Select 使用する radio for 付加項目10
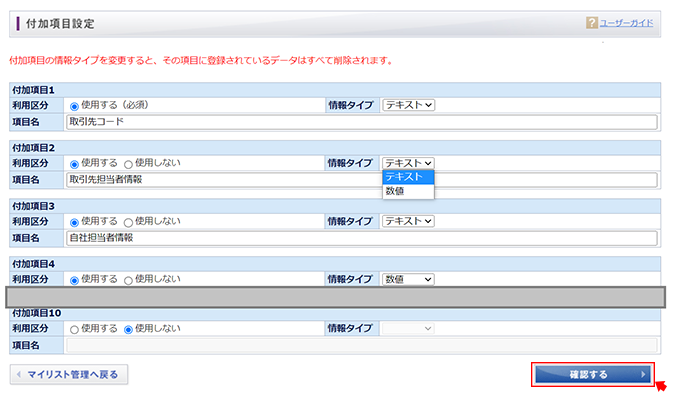 coord(74,329)
